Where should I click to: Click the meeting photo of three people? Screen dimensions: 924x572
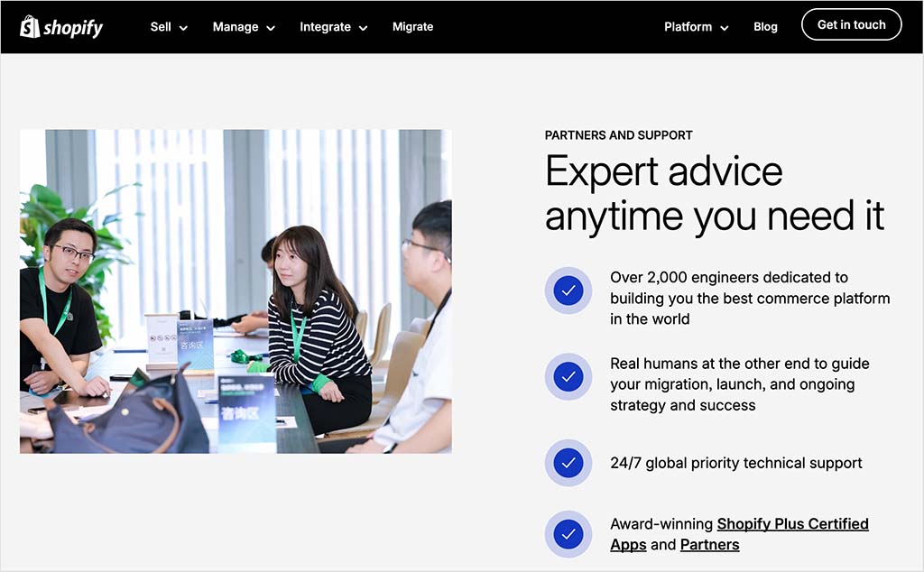(235, 291)
